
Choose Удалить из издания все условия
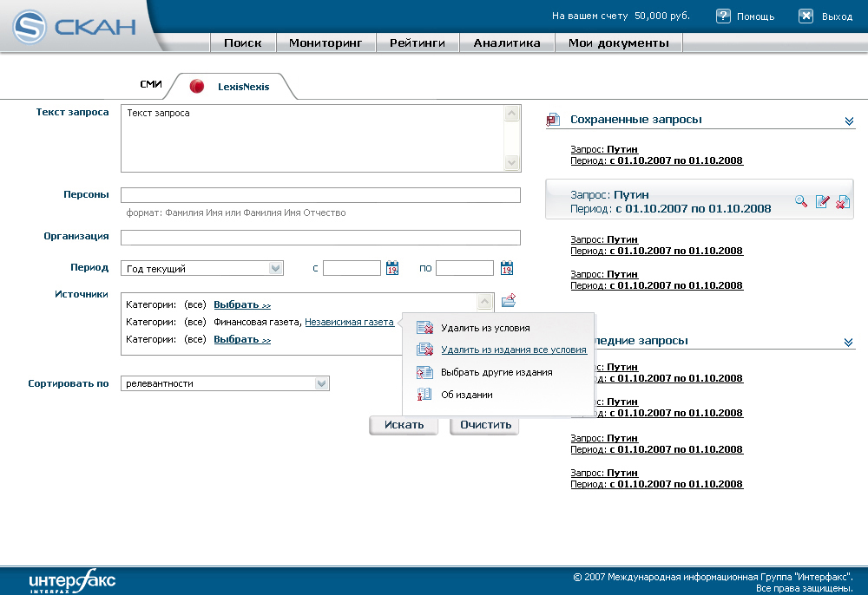tap(514, 350)
